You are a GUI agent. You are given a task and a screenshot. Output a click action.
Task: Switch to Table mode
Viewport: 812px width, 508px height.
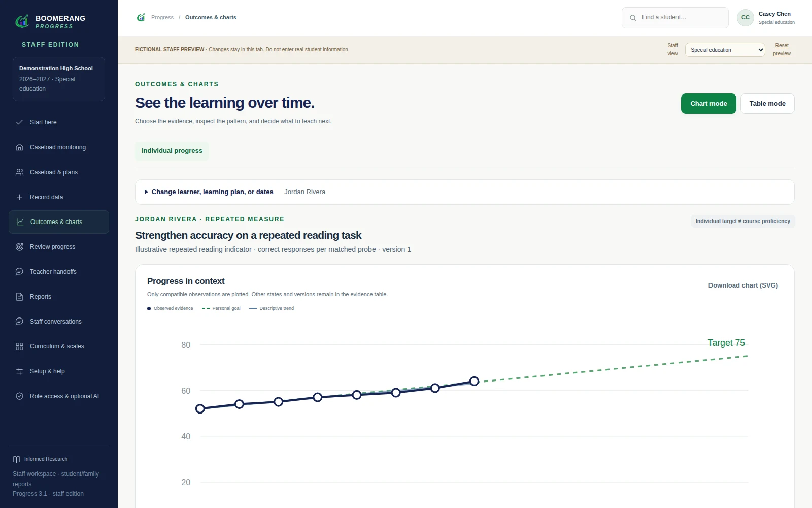pyautogui.click(x=767, y=104)
